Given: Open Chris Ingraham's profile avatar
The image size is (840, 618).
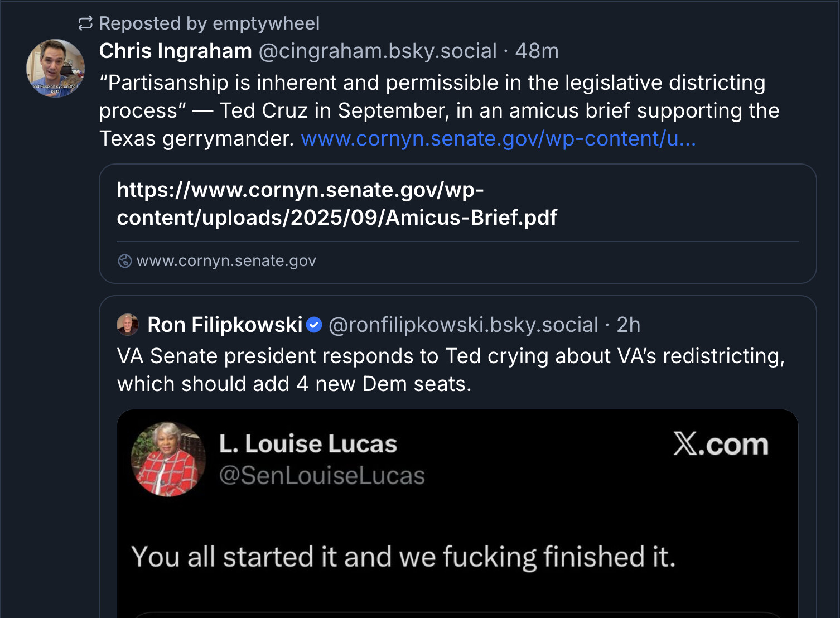Looking at the screenshot, I should point(55,68).
